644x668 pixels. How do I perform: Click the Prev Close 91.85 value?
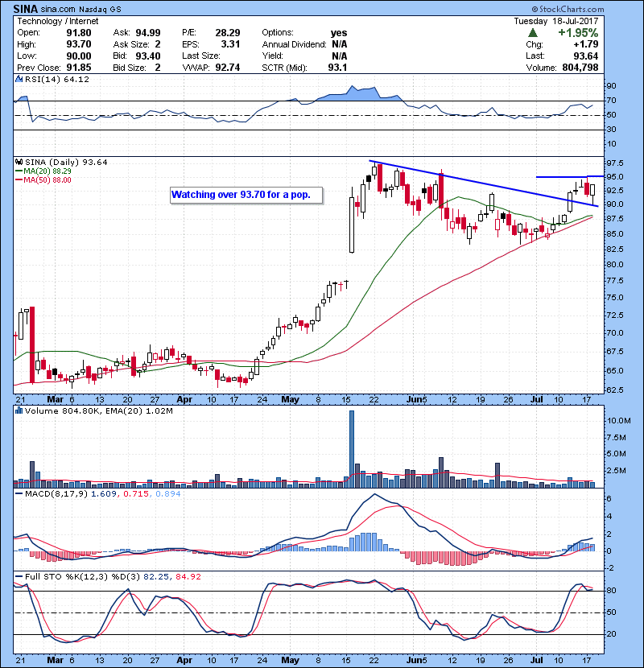point(79,68)
